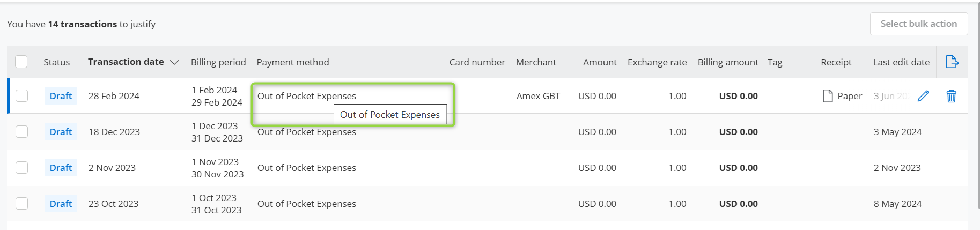The height and width of the screenshot is (230, 980).
Task: Click the pencil edit icon on 28 Feb 2024 row
Action: click(923, 96)
